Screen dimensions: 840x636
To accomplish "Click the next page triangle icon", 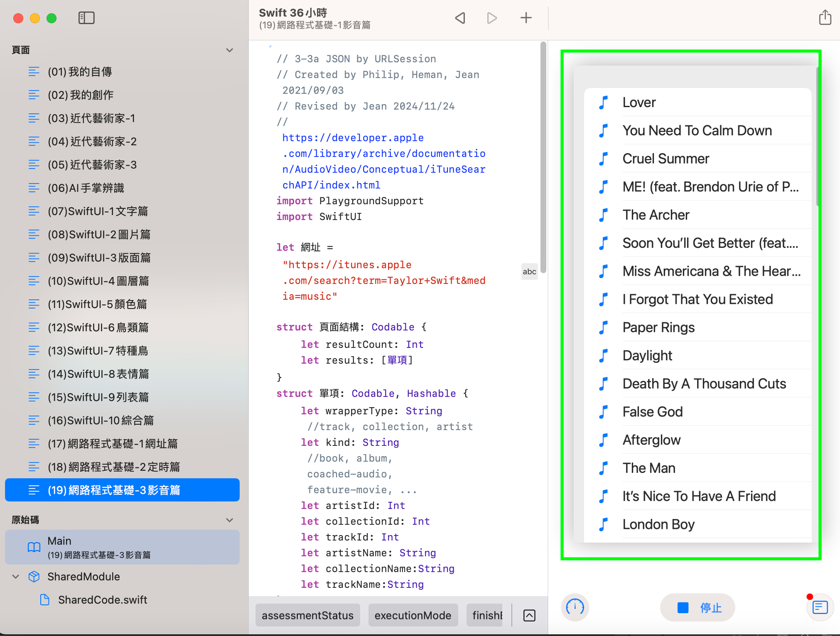I will tap(492, 18).
